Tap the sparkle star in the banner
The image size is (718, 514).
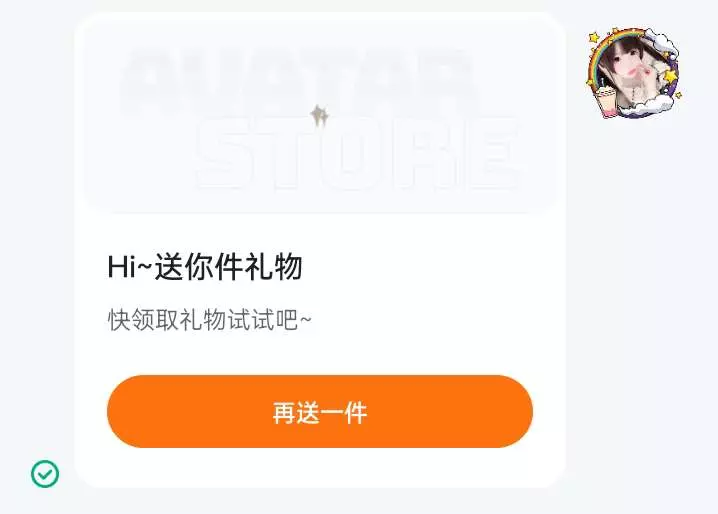tap(320, 115)
